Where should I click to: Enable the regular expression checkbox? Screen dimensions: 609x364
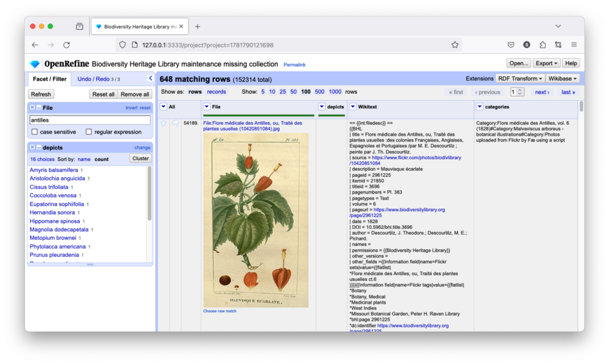(89, 132)
